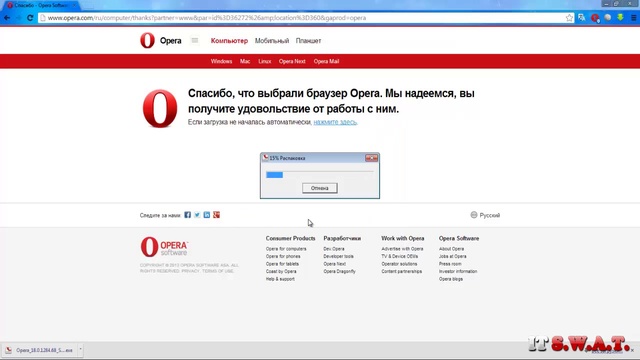
Task: Open Windows in the red bar
Action: coord(221,61)
